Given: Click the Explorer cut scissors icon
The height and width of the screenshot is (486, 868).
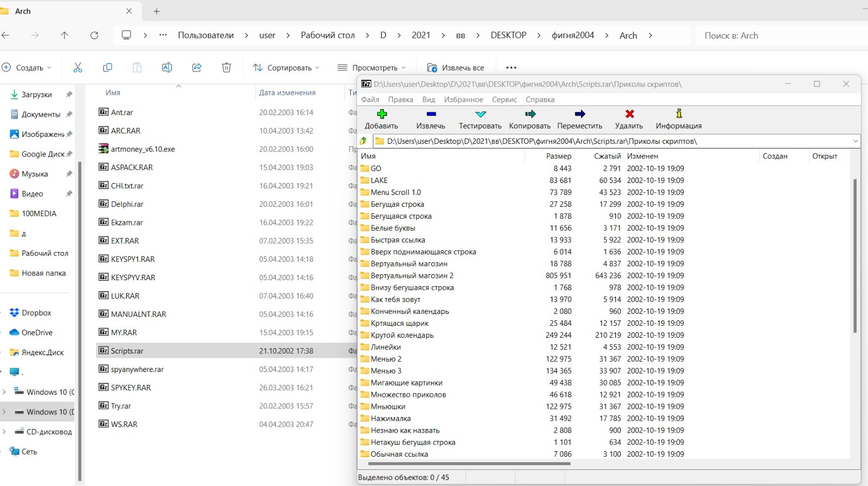Looking at the screenshot, I should 78,67.
